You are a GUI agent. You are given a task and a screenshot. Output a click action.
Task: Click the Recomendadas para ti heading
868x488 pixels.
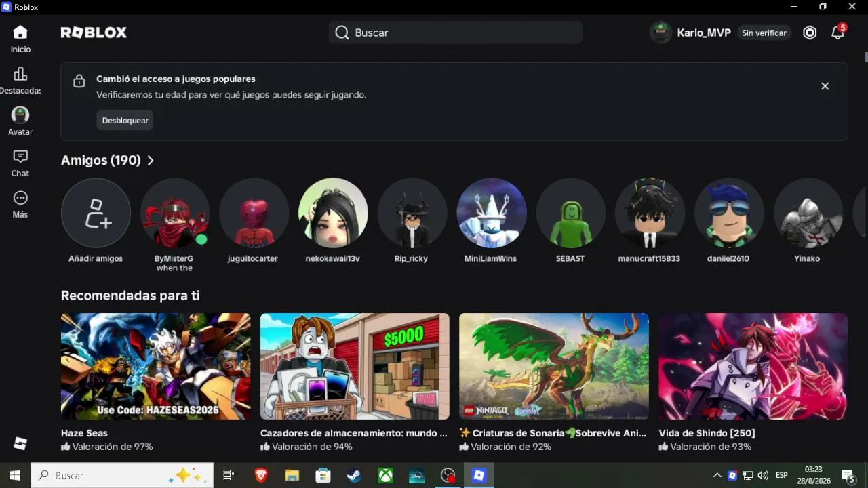[x=130, y=296]
